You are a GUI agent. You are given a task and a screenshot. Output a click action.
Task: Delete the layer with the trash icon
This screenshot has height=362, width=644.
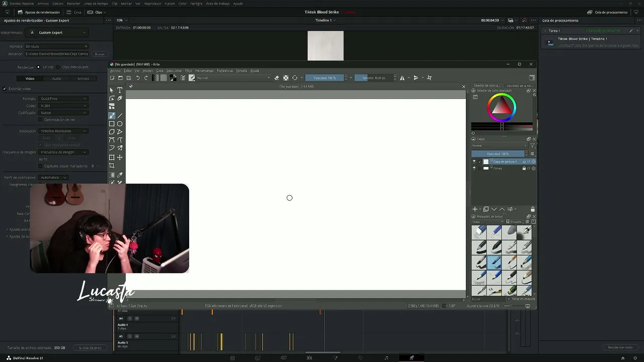pos(532,209)
